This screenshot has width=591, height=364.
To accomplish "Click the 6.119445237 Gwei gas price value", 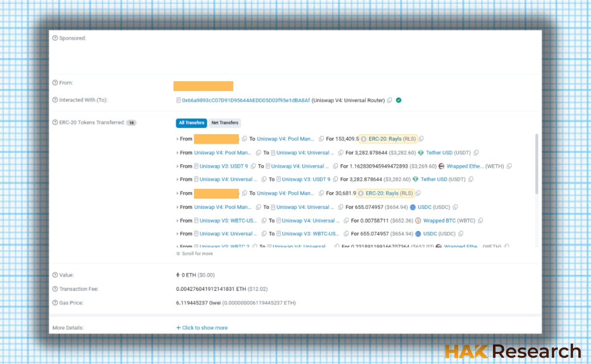I will pyautogui.click(x=198, y=303).
